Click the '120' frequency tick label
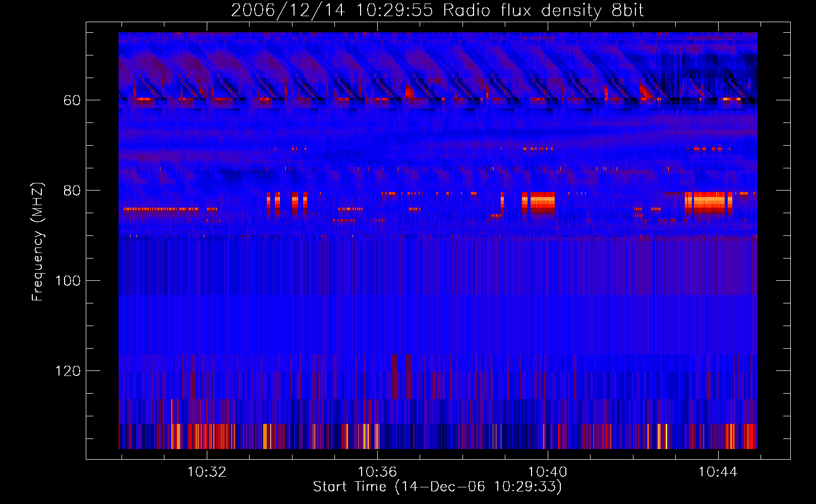 tap(68, 371)
